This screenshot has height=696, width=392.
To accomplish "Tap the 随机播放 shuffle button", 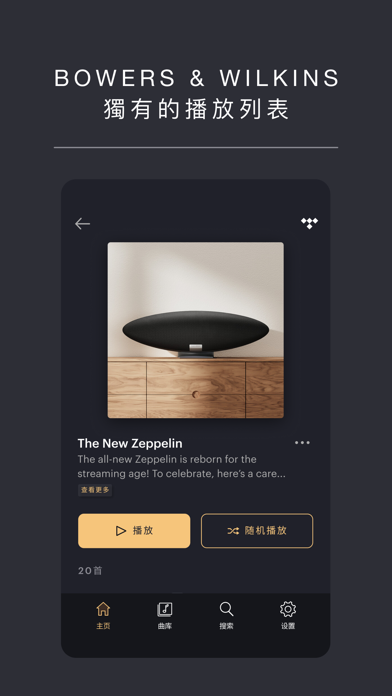I will pos(257,531).
